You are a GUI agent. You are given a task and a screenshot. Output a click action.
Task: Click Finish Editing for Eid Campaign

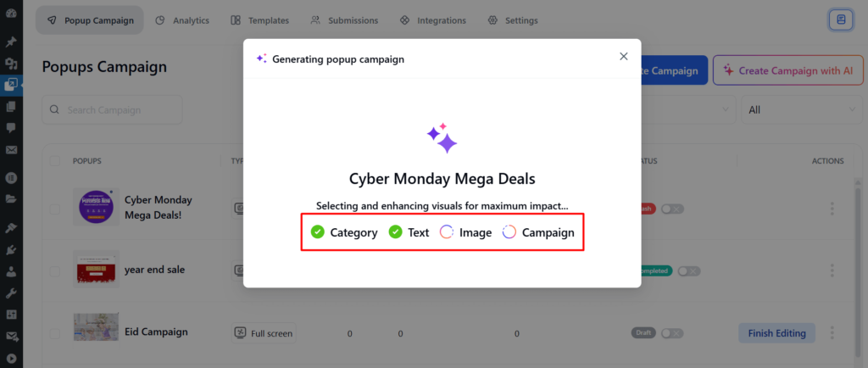[776, 333]
